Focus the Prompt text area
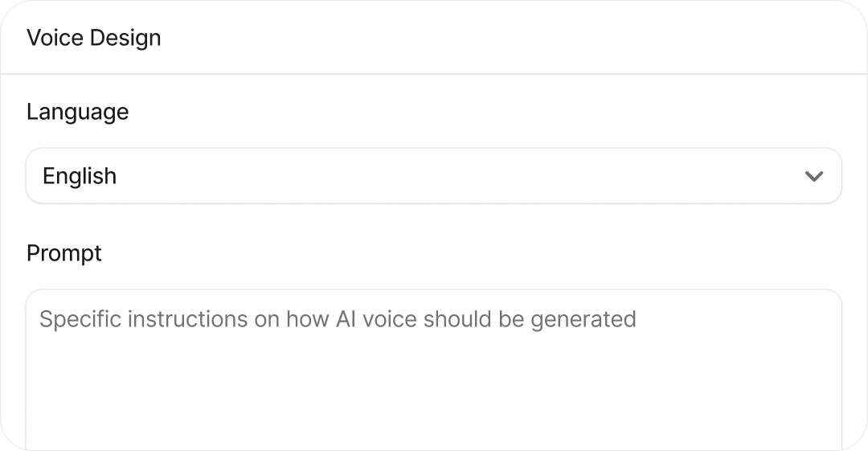Viewport: 868px width, 451px height. (x=433, y=370)
